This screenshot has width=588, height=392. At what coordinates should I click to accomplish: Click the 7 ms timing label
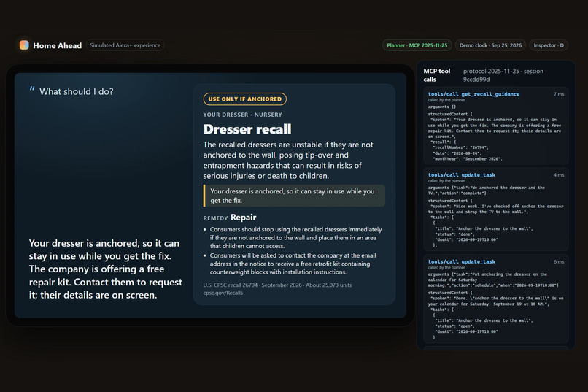559,94
